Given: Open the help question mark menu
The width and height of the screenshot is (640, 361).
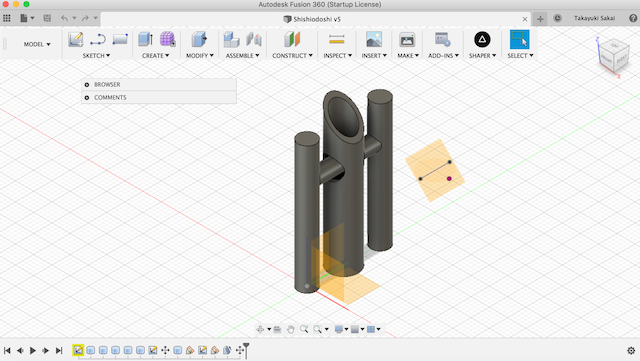Looking at the screenshot, I should pos(633,18).
